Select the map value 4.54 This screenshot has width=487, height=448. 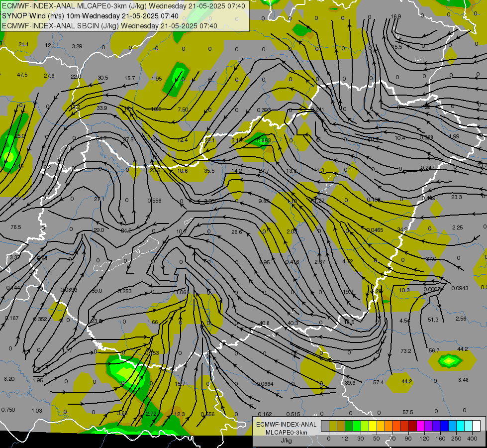405,321
